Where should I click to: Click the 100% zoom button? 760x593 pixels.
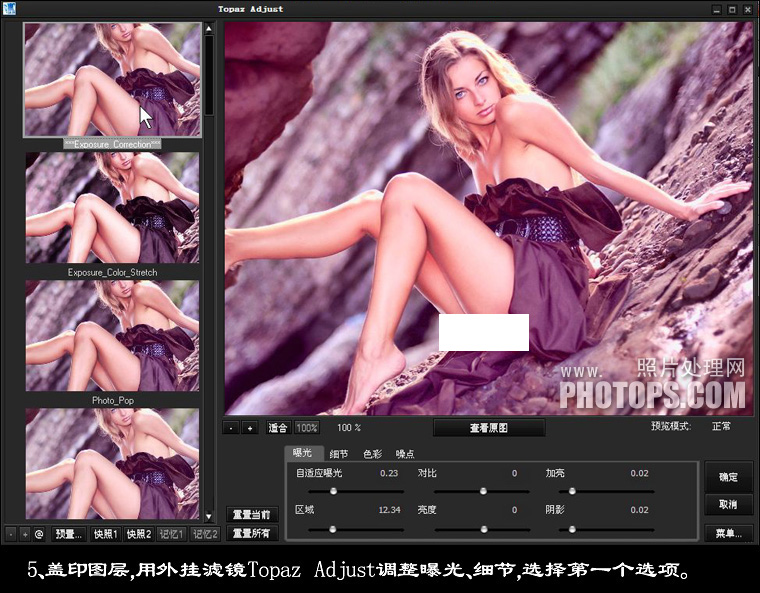point(307,428)
